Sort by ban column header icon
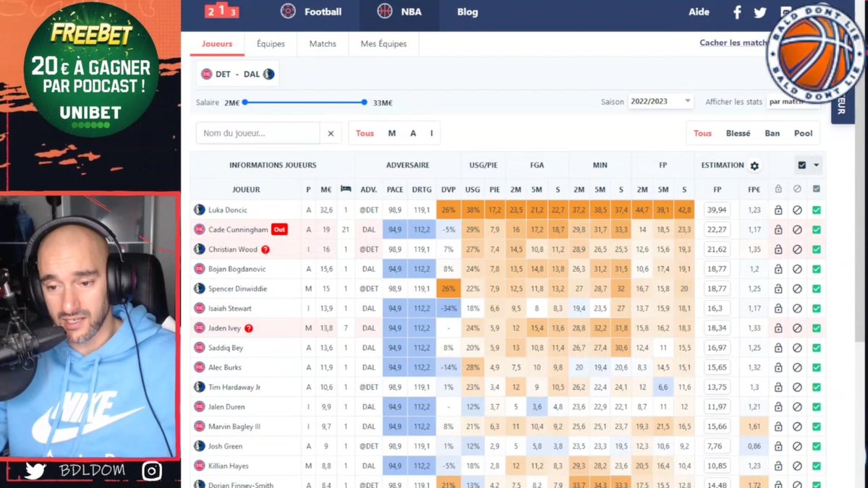Screen dimensions: 868x488 point(797,189)
